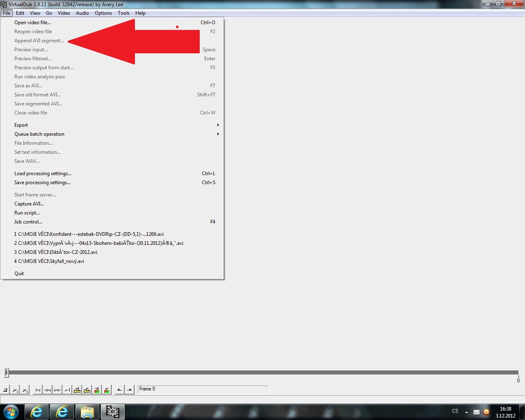Click Preview output from start...
Viewport: 525px width, 420px height.
[112, 68]
